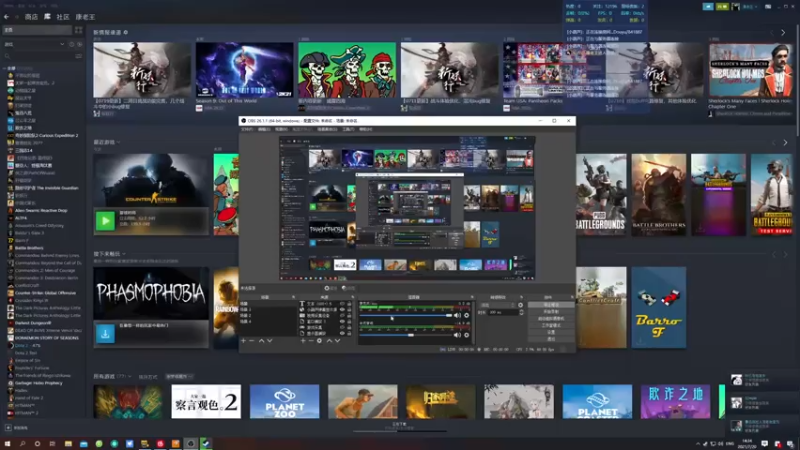Toggle visibility eye of the window capture row
This screenshot has width=800, height=450.
(342, 321)
